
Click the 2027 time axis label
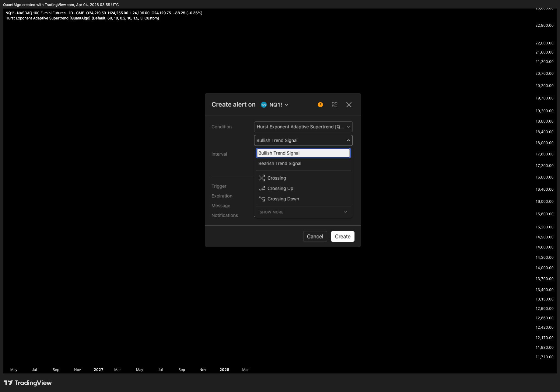(98, 370)
